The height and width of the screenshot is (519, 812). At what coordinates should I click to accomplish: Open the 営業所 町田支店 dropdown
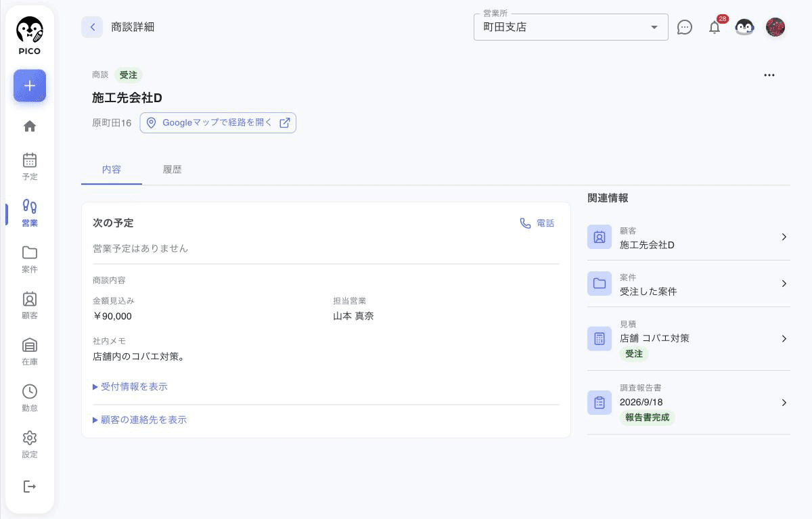click(571, 27)
